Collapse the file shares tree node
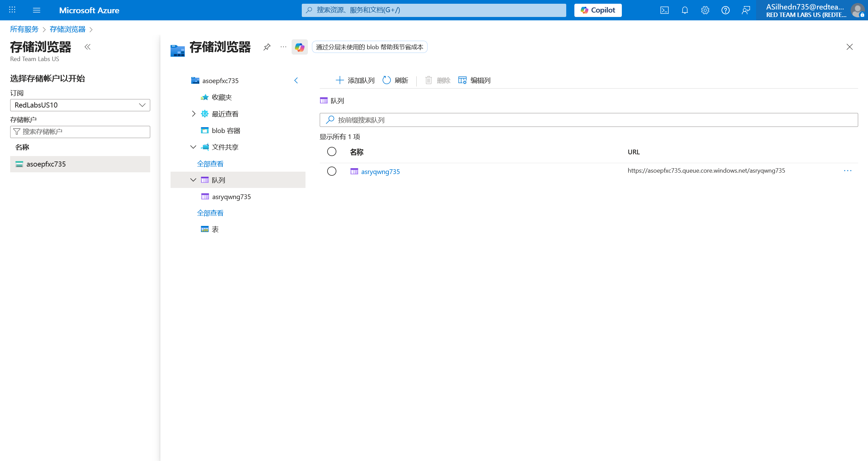 (193, 147)
